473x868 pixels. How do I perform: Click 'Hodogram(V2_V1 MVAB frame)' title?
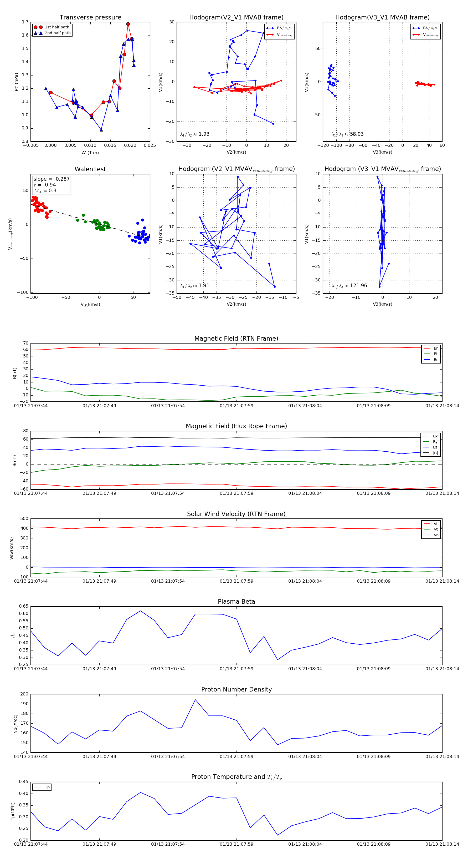[236, 18]
